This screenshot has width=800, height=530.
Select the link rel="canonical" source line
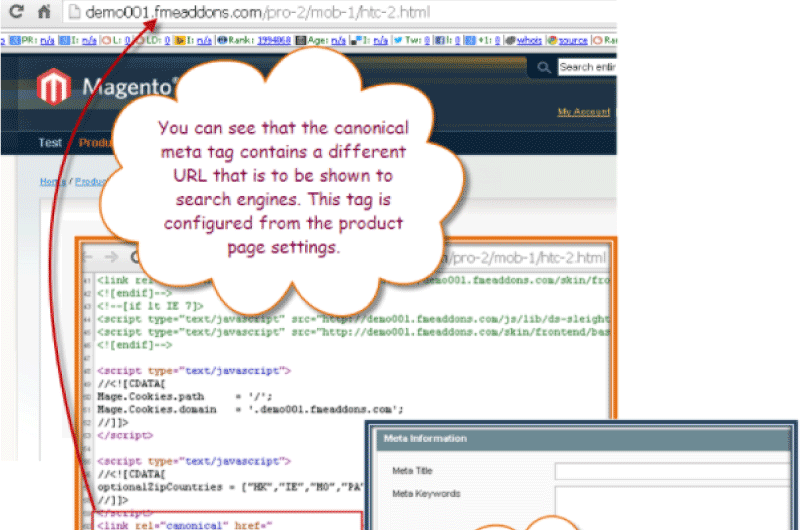[x=185, y=525]
